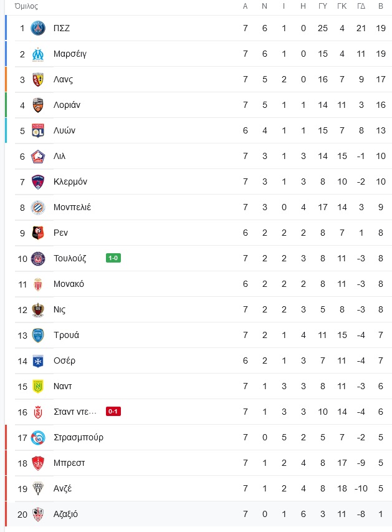Screen dimensions: 392x532
Task: Open the Ρεν team logo
Action: [38, 233]
